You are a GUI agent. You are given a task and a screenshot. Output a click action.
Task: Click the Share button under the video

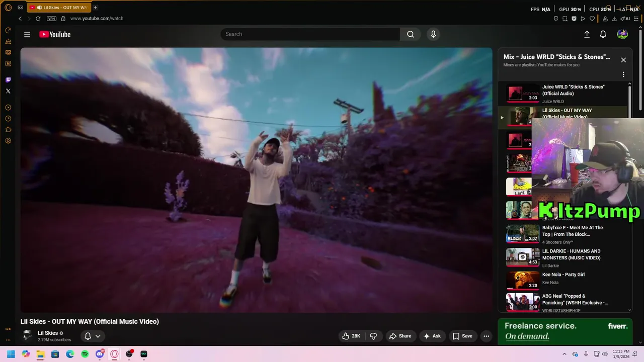point(400,336)
